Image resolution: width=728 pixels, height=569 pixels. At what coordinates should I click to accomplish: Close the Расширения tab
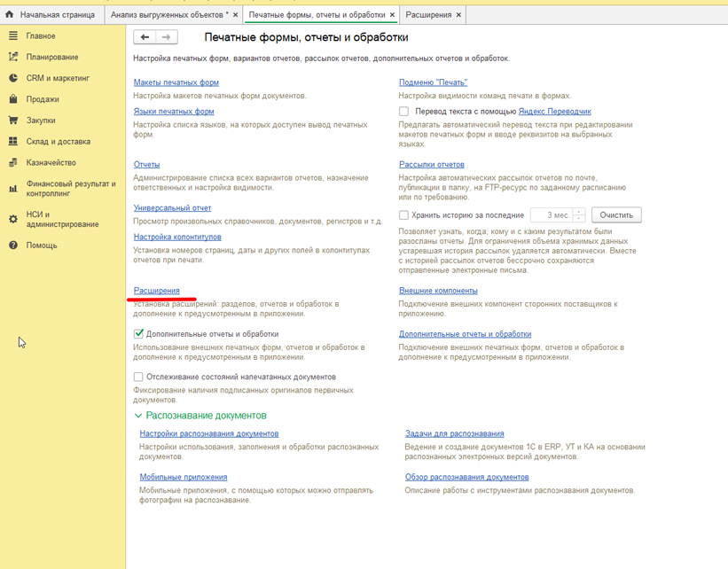pos(458,15)
